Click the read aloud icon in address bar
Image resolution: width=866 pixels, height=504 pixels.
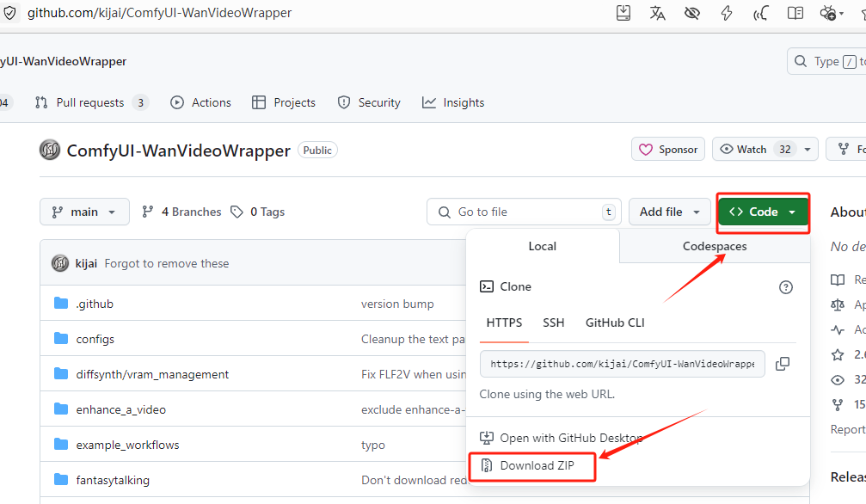761,13
